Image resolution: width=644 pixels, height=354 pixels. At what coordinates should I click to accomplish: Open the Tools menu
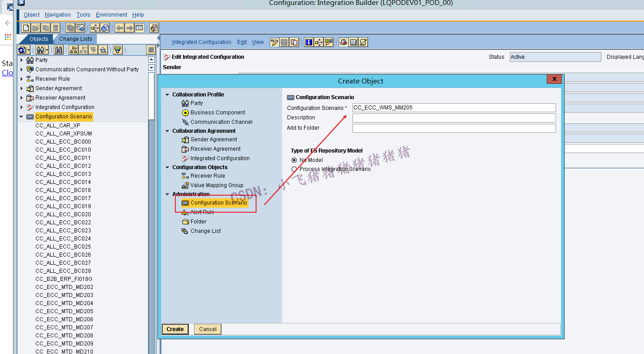[83, 15]
